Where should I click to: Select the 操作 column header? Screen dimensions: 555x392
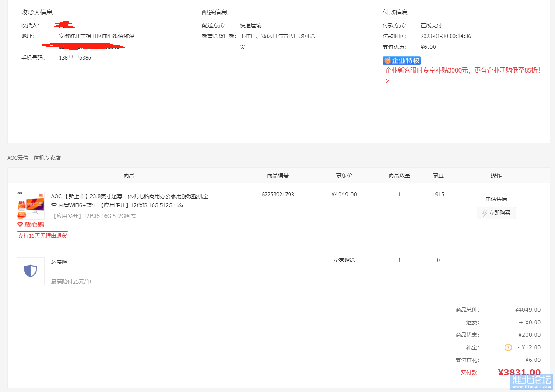point(496,176)
